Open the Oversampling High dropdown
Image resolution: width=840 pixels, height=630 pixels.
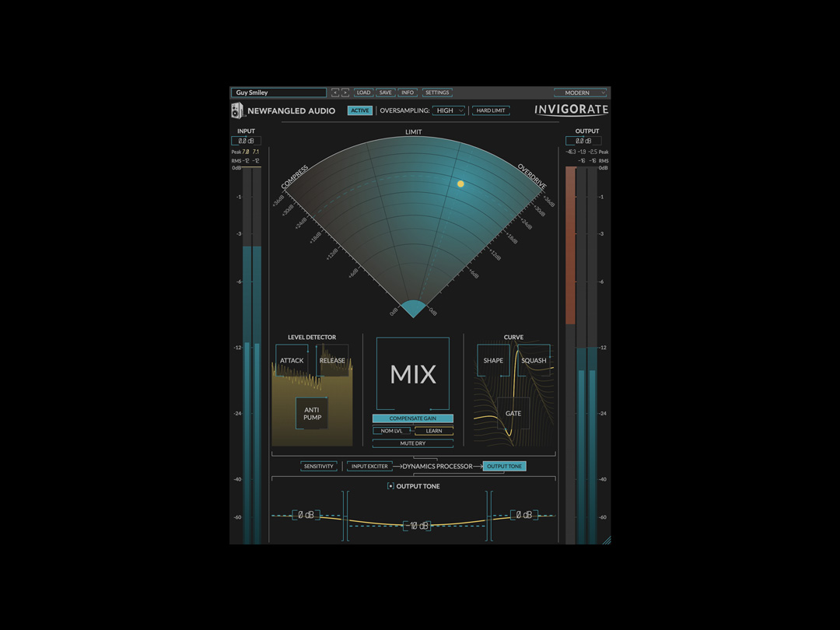[x=449, y=110]
